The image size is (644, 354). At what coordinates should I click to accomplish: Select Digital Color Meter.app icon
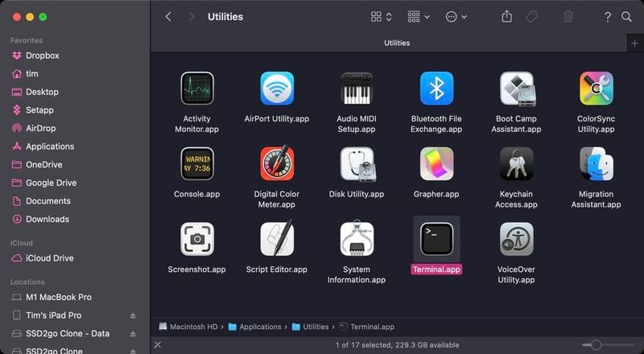coord(277,164)
